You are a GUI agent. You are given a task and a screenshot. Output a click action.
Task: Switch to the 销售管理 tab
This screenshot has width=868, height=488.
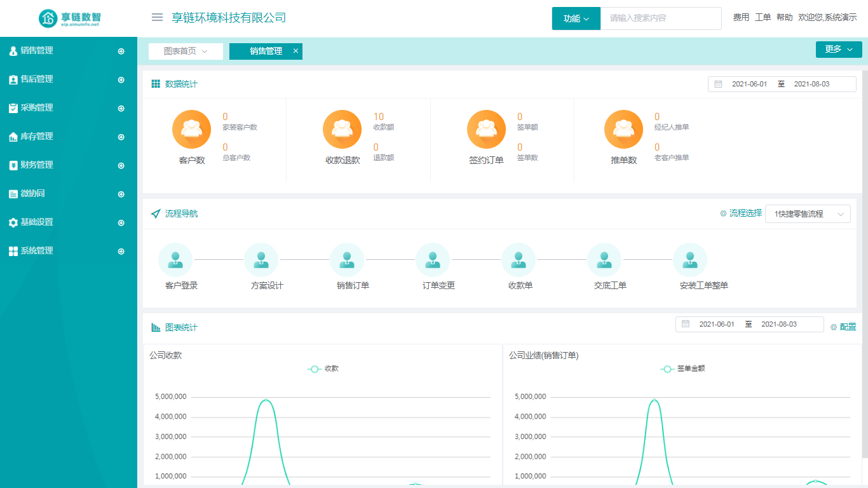click(266, 51)
